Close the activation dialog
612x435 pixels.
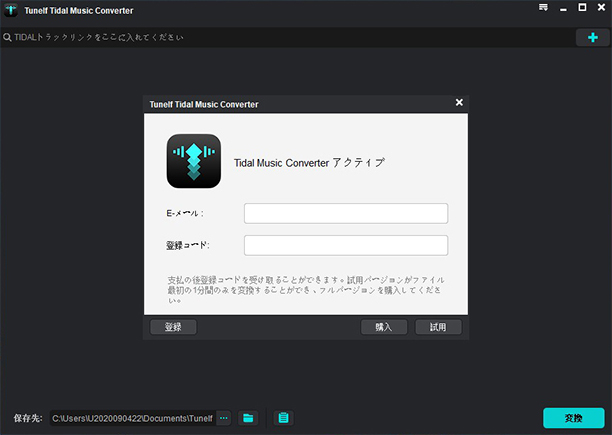[459, 102]
